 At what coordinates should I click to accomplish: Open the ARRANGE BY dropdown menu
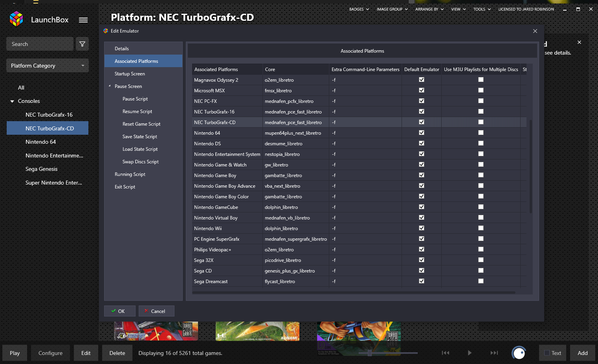tap(429, 9)
